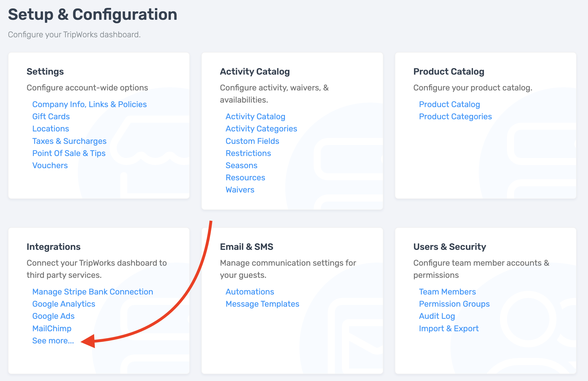Click the Product Catalog card heading
This screenshot has height=381, width=588.
tap(449, 72)
